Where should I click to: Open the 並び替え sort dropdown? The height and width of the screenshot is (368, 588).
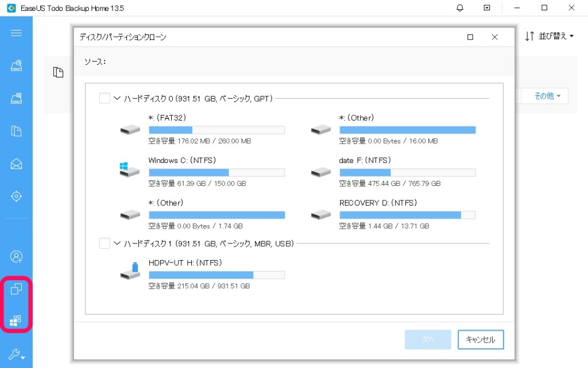pos(550,36)
